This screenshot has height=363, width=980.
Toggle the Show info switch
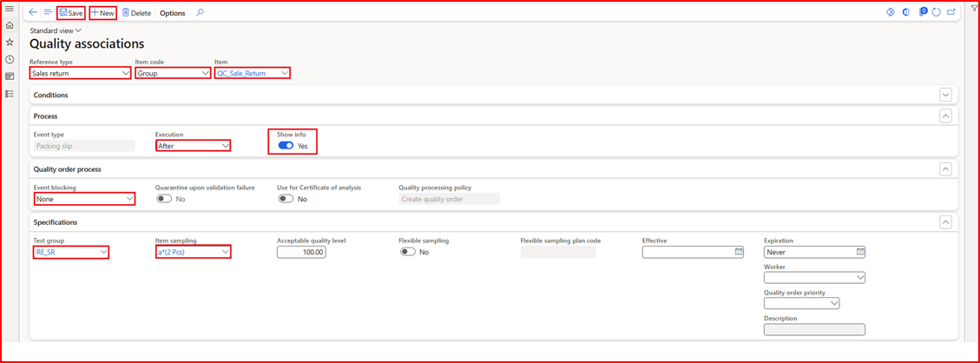click(286, 146)
